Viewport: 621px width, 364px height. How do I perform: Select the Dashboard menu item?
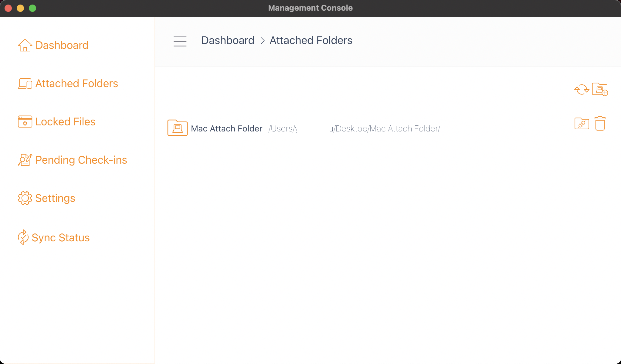pyautogui.click(x=62, y=45)
